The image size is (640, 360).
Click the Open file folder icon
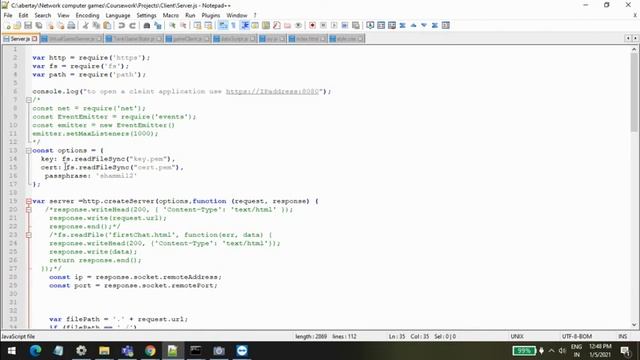pyautogui.click(x=17, y=26)
